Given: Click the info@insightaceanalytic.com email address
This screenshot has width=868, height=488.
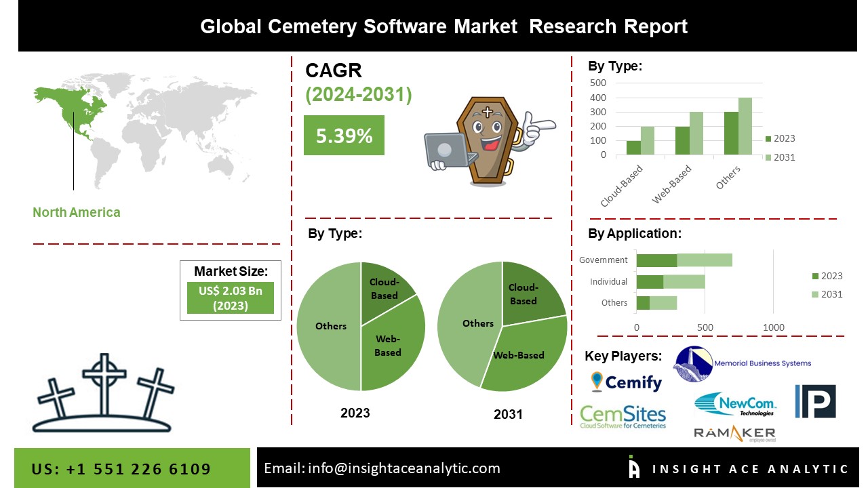Looking at the screenshot, I should 382,468.
